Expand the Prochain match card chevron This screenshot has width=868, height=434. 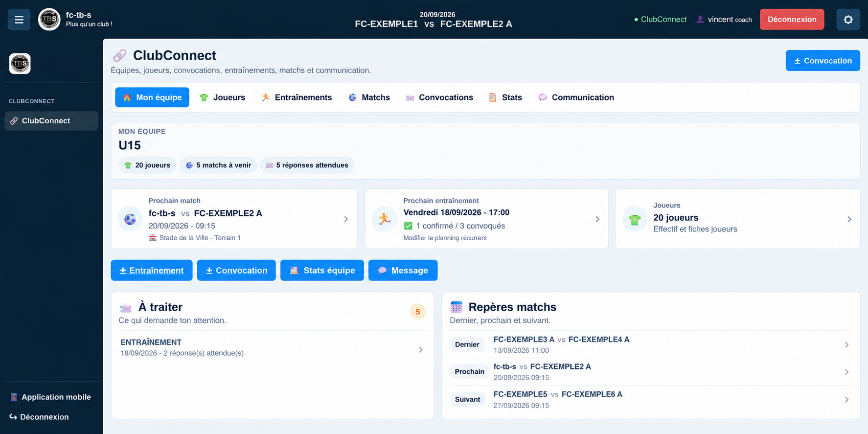click(346, 219)
